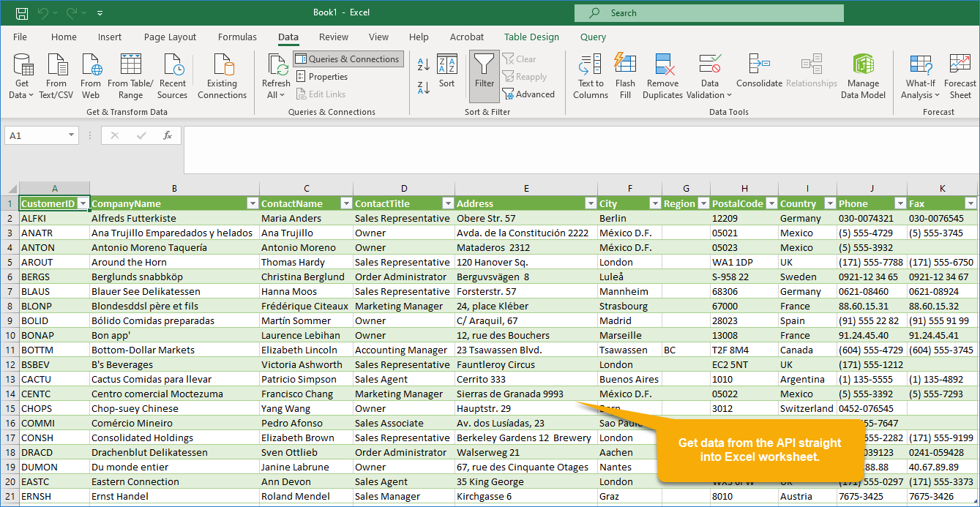
Task: Open the PostalCode filter dropdown
Action: (x=771, y=203)
